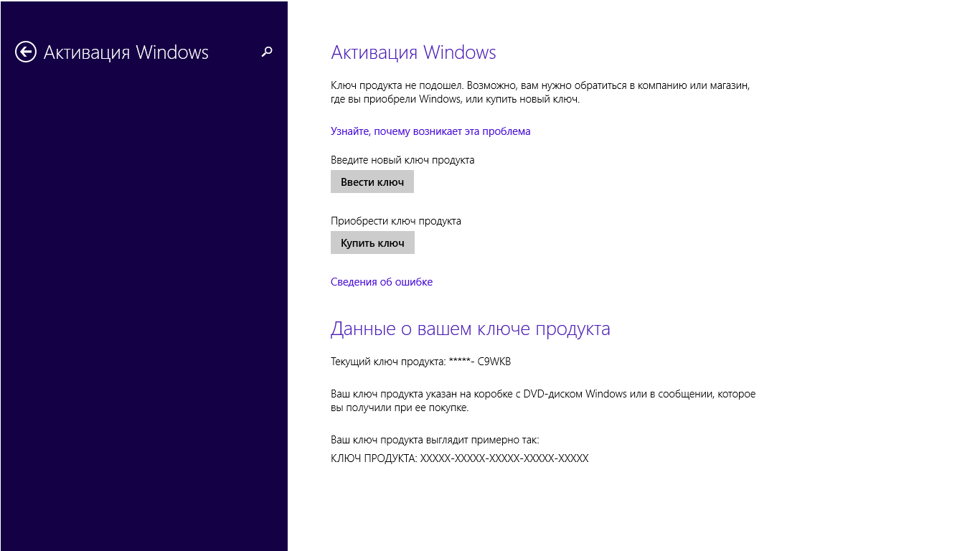
Task: Click sample key "XXXXX-XXXXX-XXXXX-XXXXX-XXXXX"
Action: pos(504,458)
